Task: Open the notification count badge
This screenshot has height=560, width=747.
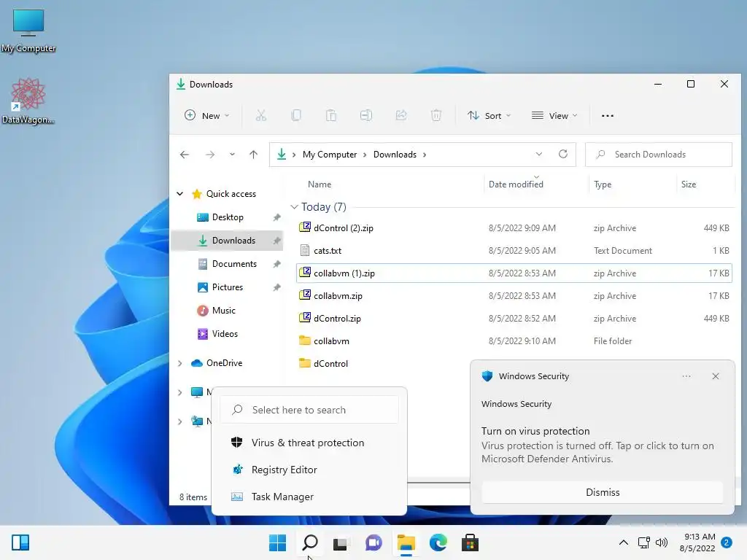Action: 727,542
